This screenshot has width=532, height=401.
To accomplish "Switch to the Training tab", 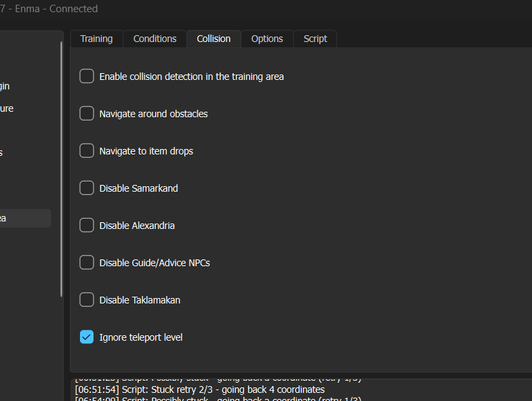I will (96, 39).
